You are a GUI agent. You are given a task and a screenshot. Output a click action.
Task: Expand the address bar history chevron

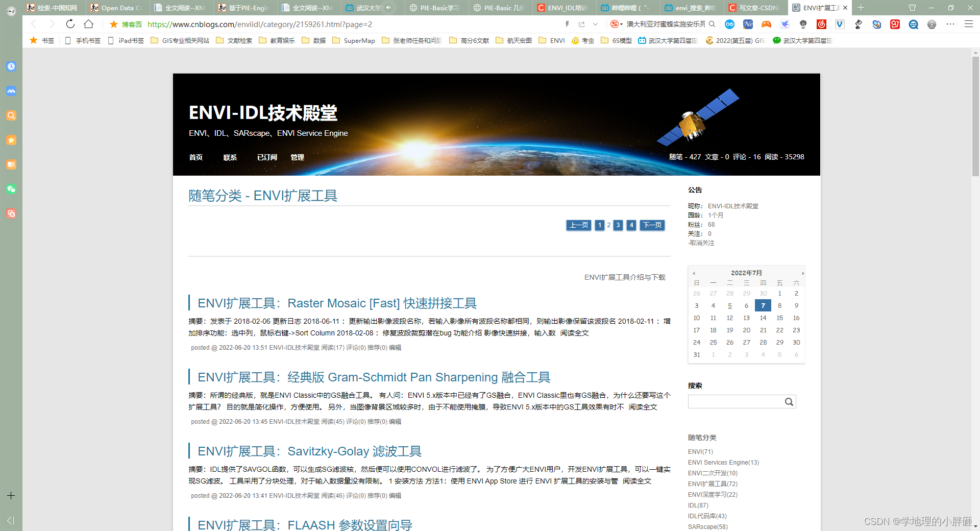(595, 24)
